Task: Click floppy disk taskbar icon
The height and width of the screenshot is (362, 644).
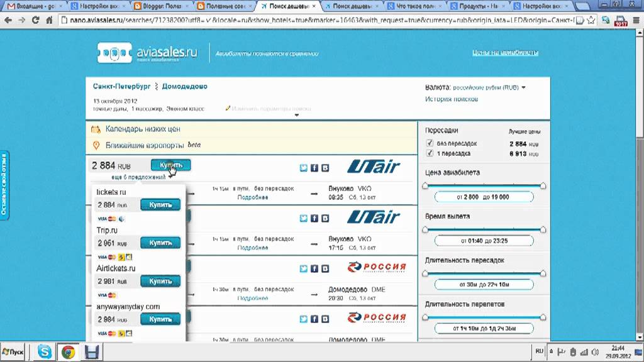Action: [92, 352]
